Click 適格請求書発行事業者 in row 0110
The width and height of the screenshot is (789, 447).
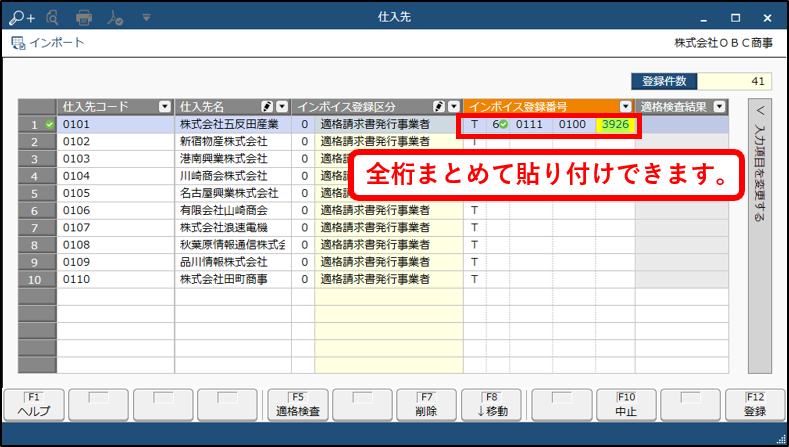375,279
